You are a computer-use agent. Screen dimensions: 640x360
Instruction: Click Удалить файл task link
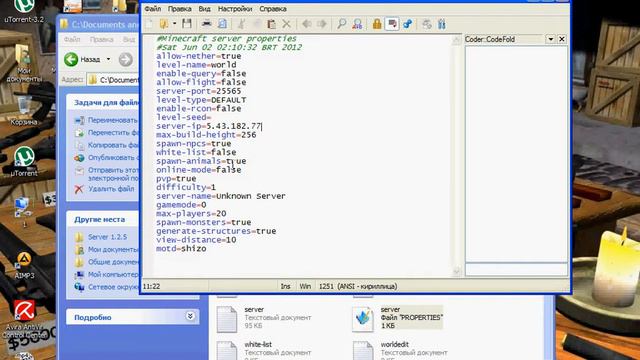click(104, 189)
